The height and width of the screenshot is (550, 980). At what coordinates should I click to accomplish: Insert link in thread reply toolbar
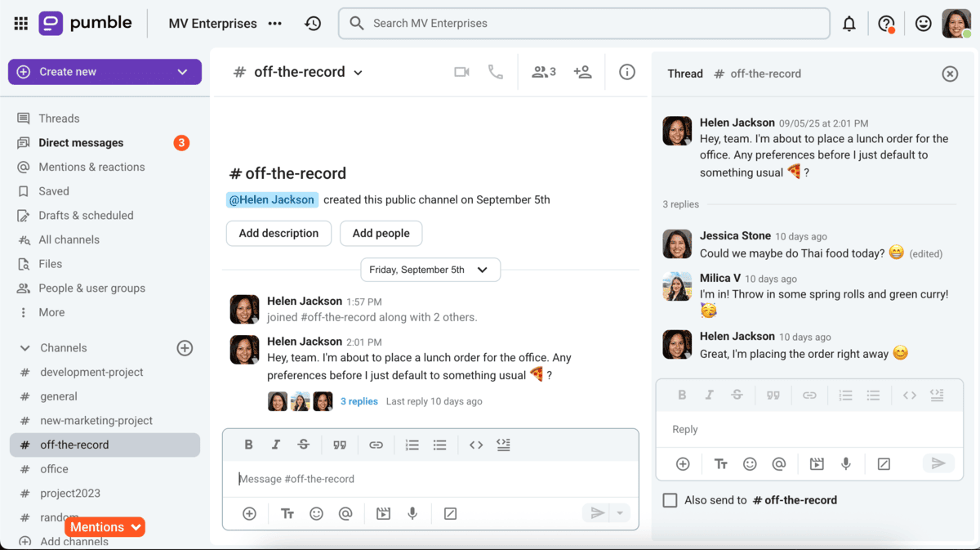coord(809,395)
